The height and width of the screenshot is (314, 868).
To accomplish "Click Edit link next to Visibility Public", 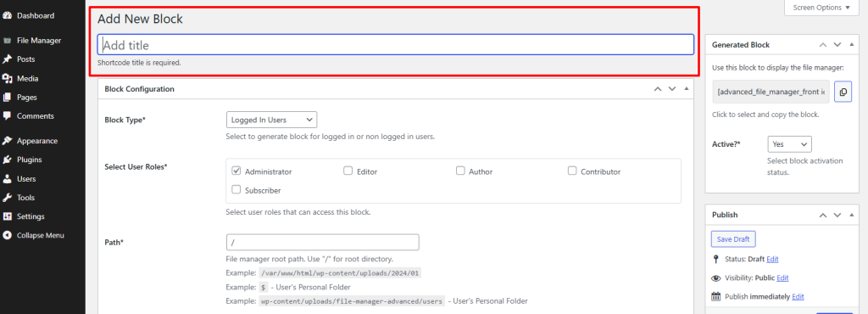I will click(x=782, y=278).
